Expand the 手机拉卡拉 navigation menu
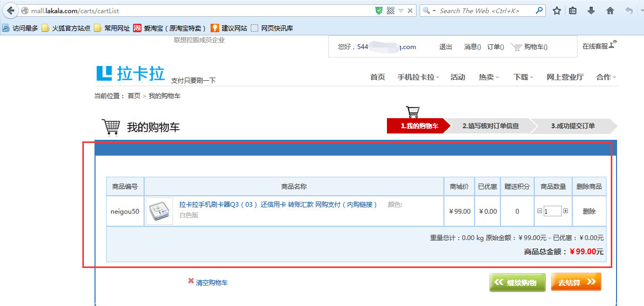 point(419,77)
